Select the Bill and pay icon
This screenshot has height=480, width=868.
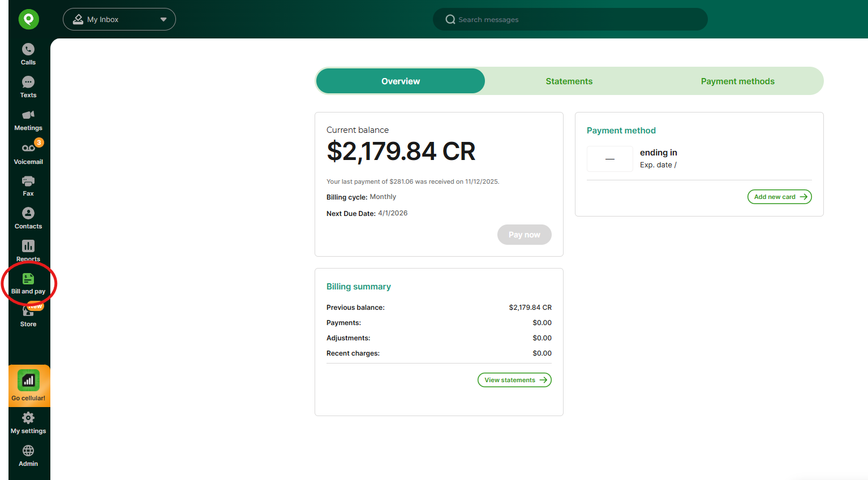coord(28,283)
